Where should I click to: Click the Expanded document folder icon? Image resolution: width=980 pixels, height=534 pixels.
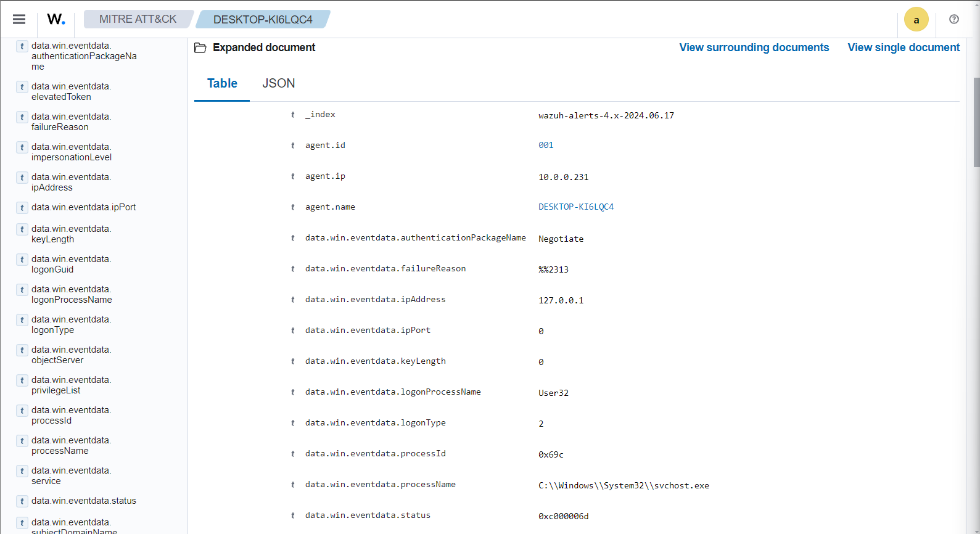coord(200,48)
